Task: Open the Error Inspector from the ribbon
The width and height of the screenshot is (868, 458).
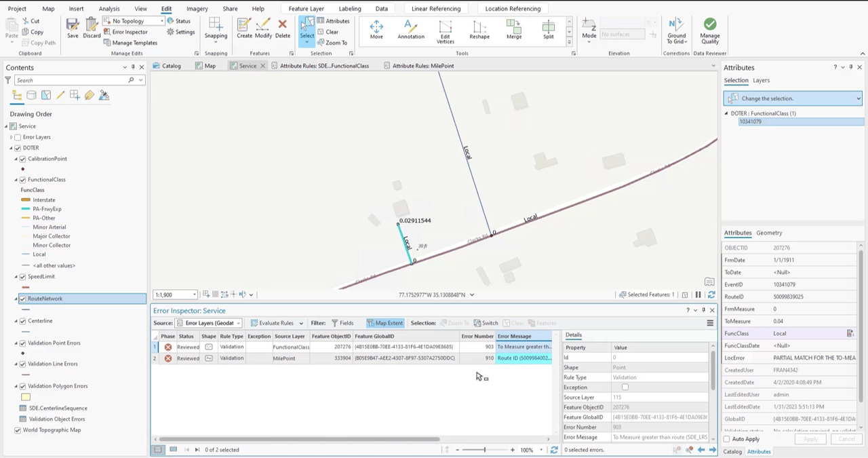Action: click(129, 32)
